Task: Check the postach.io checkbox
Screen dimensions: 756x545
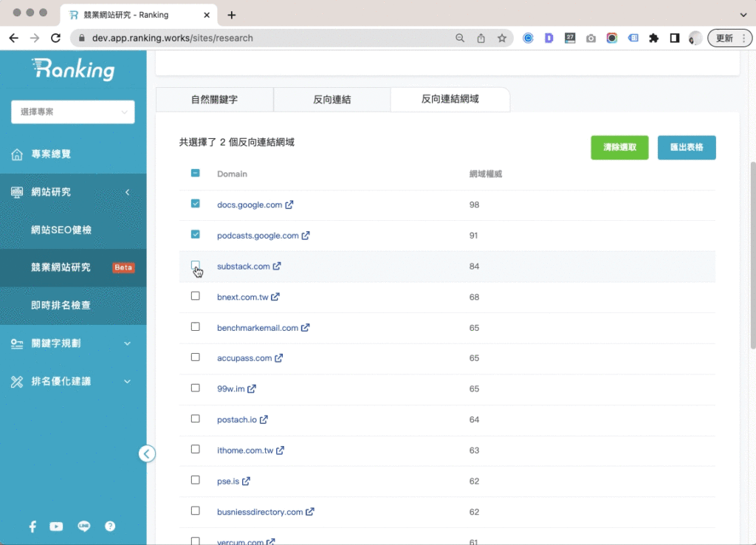Action: click(195, 419)
